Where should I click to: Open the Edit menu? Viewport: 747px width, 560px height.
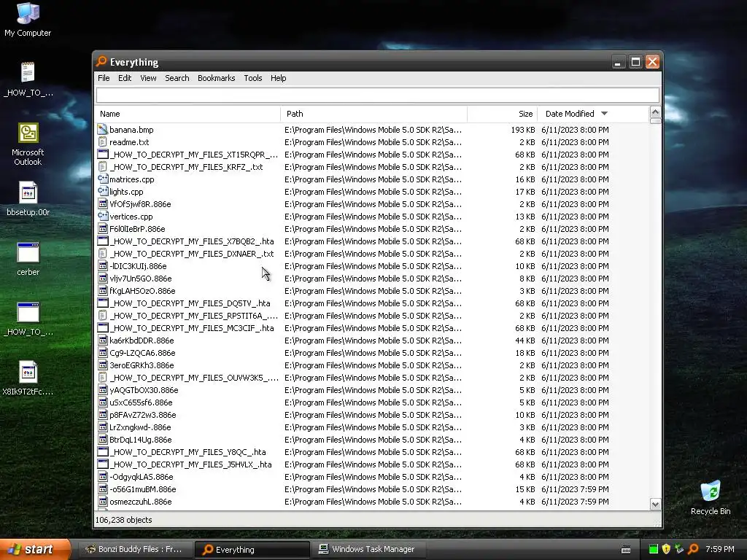coord(125,78)
